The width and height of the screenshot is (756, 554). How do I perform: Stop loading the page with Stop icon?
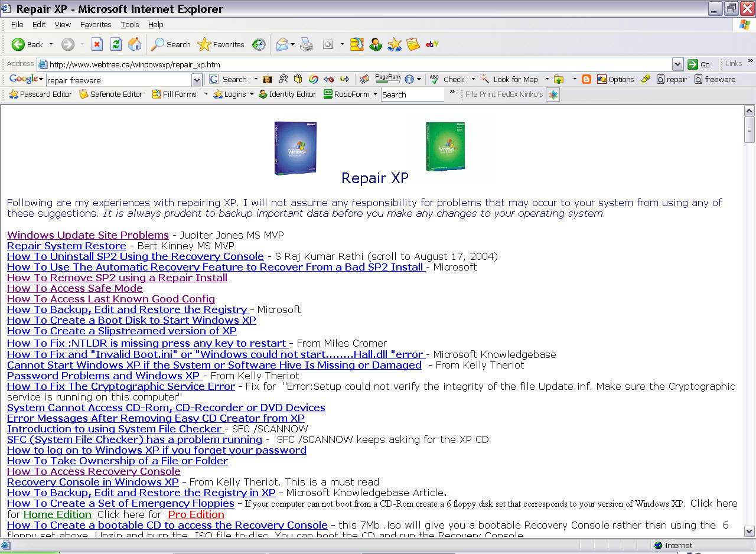tap(97, 44)
